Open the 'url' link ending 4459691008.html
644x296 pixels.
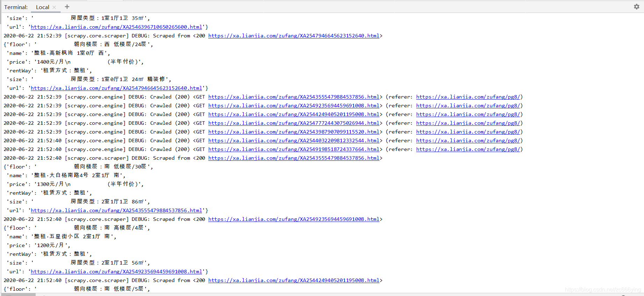(x=116, y=272)
